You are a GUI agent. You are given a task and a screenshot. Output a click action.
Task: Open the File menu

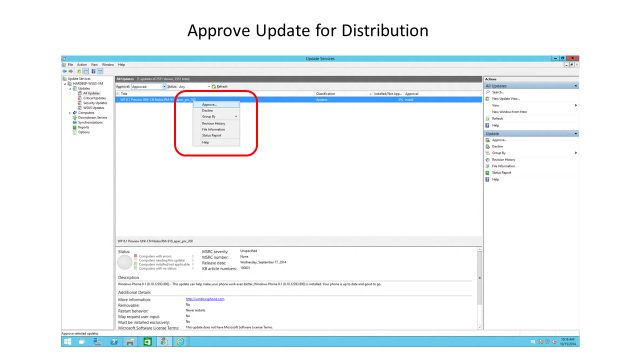[x=70, y=64]
